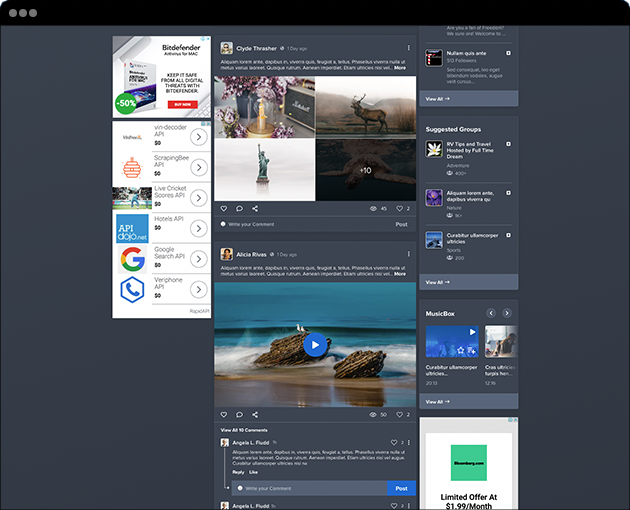Open Aliquam lorem ante group thumbnail
The width and height of the screenshot is (630, 510).
(x=434, y=198)
